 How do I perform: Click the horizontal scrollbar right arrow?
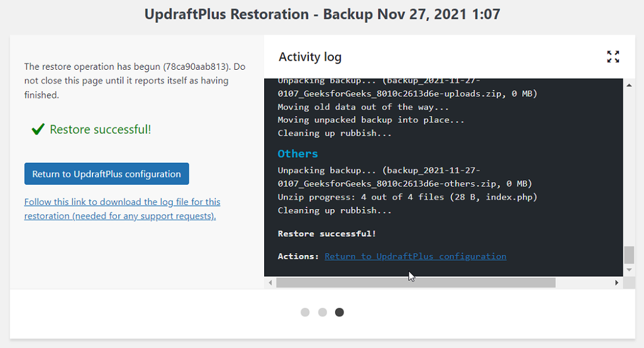[x=617, y=283]
